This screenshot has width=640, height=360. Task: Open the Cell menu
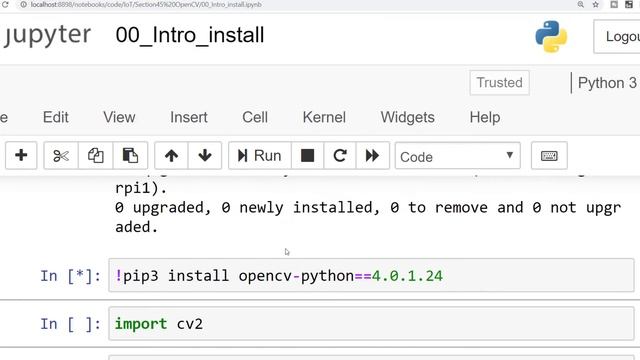pos(255,118)
